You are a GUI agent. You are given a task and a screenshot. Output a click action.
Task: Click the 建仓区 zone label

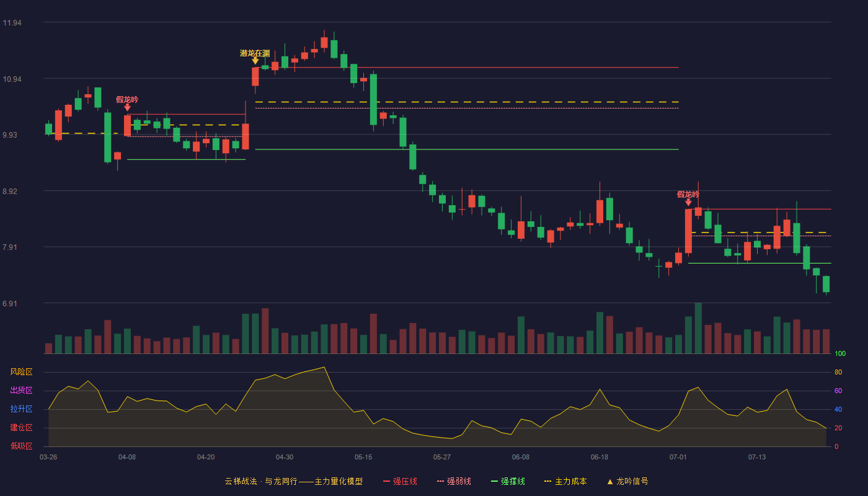click(x=21, y=428)
